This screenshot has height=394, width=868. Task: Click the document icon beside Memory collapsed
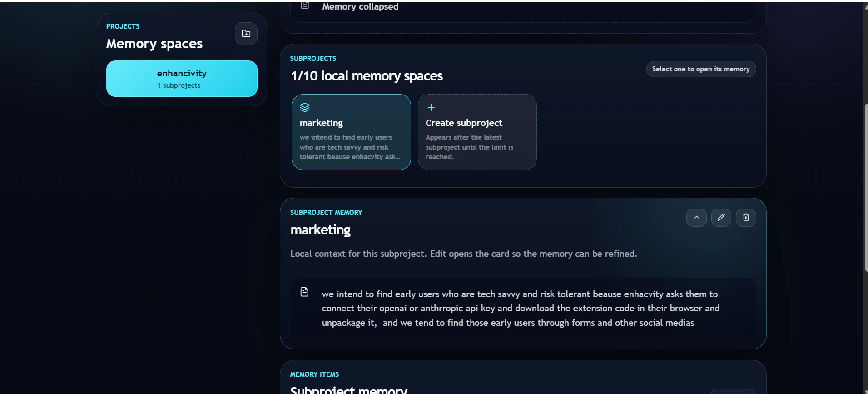pyautogui.click(x=305, y=5)
